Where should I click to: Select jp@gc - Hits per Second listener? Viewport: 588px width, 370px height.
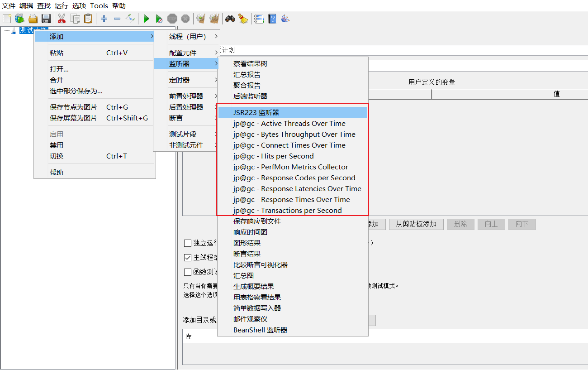click(273, 156)
